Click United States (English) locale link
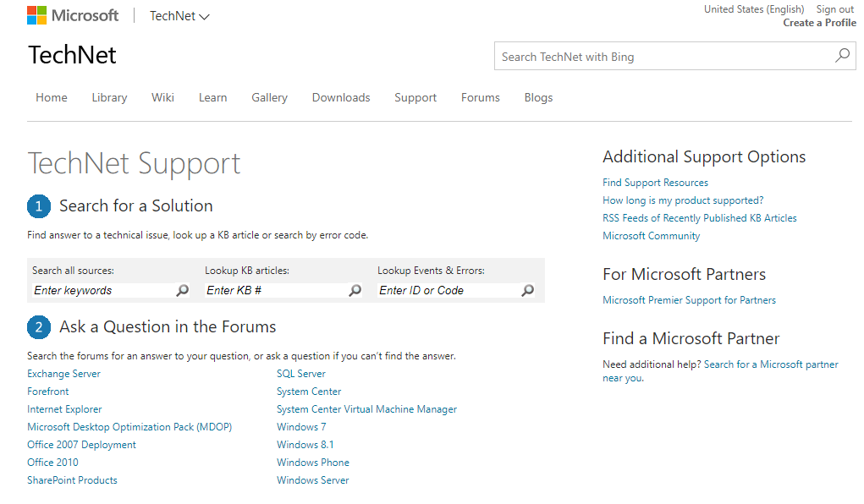 click(754, 9)
